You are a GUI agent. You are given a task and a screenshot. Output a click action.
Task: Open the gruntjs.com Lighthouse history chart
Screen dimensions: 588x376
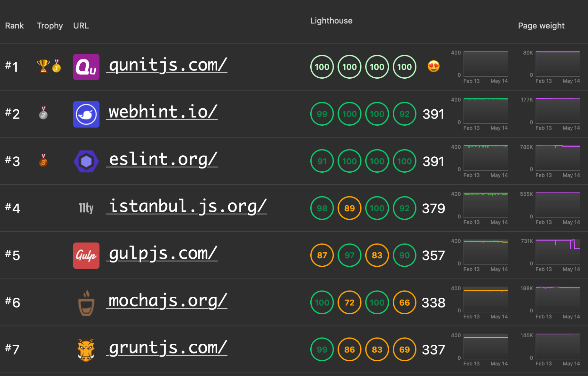pyautogui.click(x=485, y=347)
